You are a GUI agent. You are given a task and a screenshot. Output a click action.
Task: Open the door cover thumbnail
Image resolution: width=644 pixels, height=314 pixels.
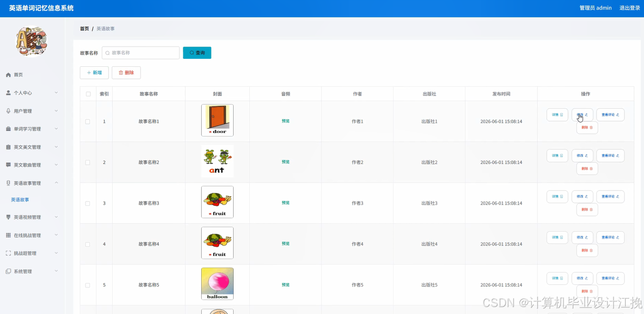(x=217, y=120)
